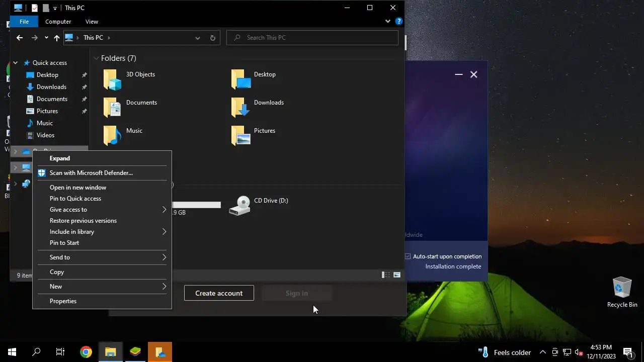The height and width of the screenshot is (362, 644).
Task: Choose Copy in context menu
Action: pyautogui.click(x=102, y=272)
